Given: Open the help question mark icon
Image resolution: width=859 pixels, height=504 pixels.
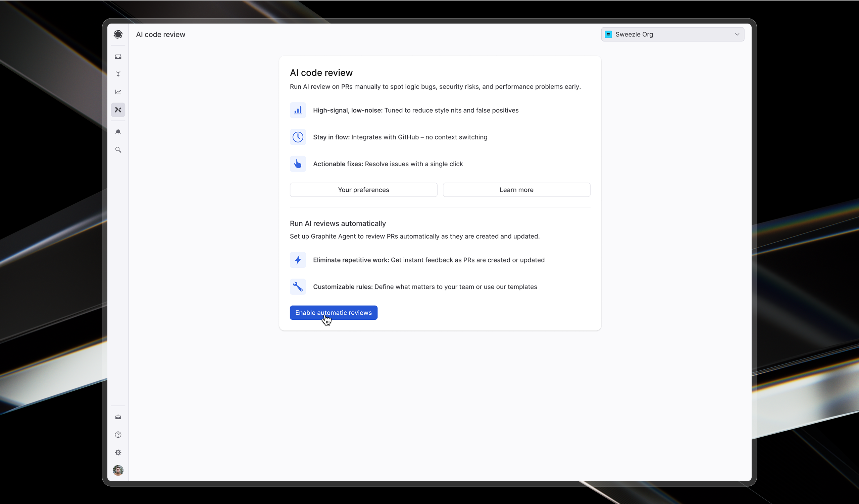Looking at the screenshot, I should click(118, 435).
